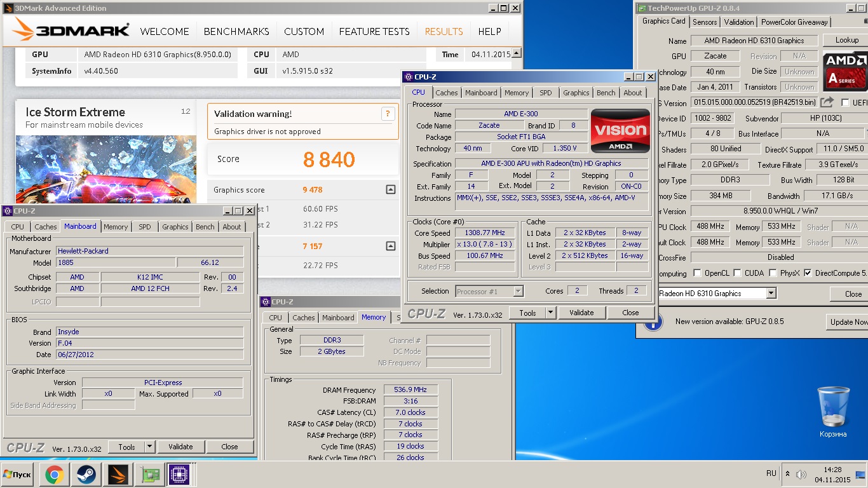Click Tools button in CPU-Z CPU window
Image resolution: width=868 pixels, height=488 pixels.
(527, 313)
